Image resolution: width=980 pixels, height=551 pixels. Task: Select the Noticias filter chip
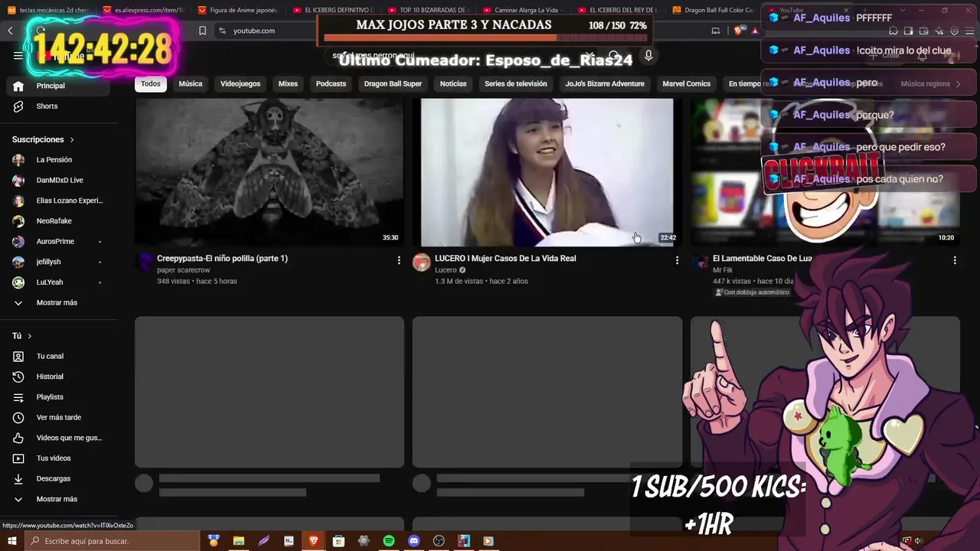click(453, 83)
